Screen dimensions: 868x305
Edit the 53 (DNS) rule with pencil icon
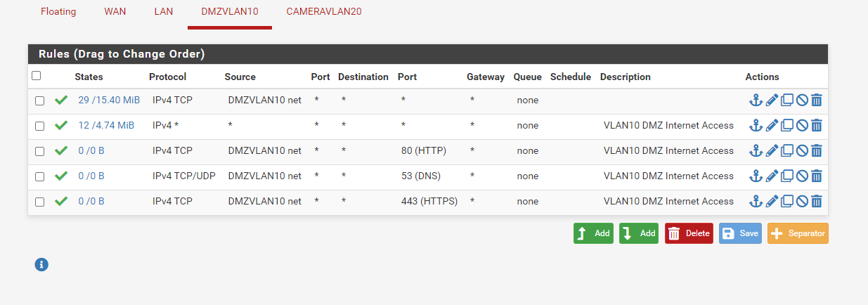[x=772, y=176]
